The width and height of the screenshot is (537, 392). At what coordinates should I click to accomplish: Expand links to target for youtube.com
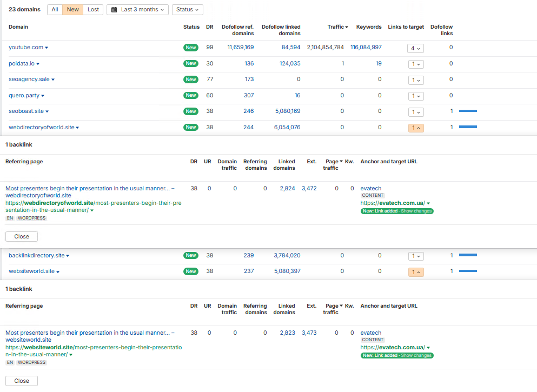[x=415, y=48]
